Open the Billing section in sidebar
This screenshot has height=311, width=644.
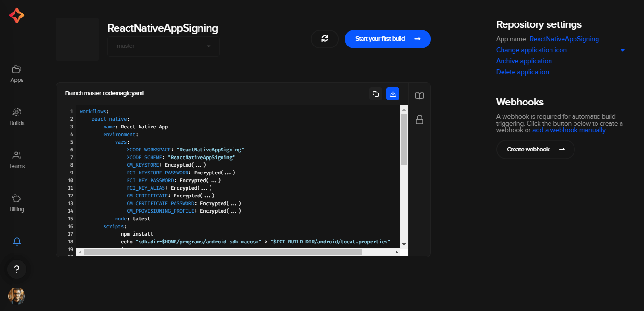tap(17, 204)
